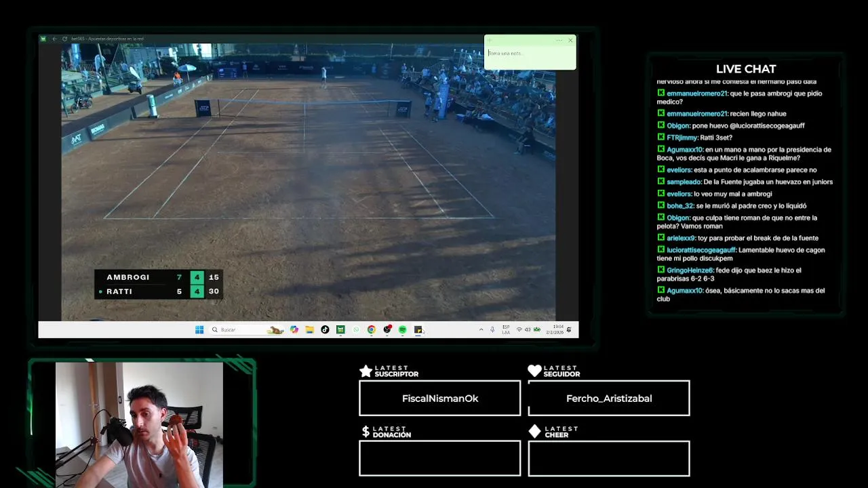Click username bohe_32 in chat
The width and height of the screenshot is (868, 488).
(680, 205)
